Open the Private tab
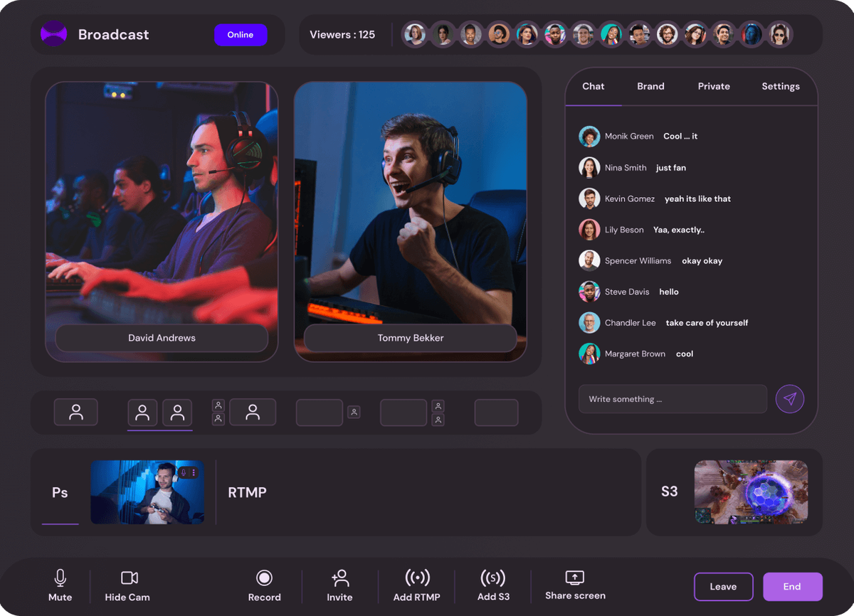 [714, 86]
